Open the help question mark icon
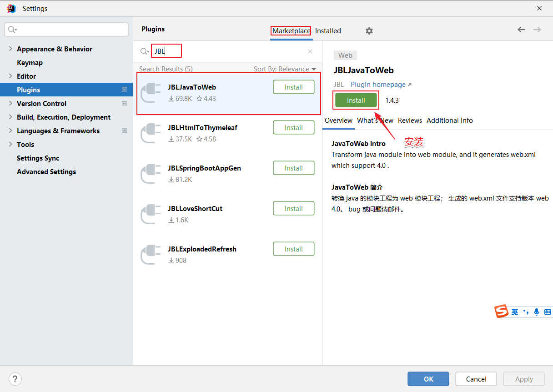This screenshot has height=392, width=553. (15, 379)
